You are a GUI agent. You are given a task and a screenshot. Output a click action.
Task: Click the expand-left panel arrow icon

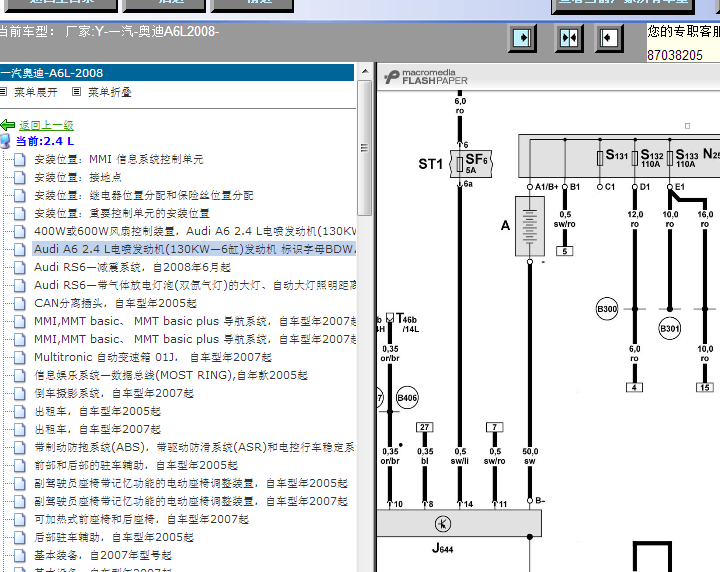609,38
